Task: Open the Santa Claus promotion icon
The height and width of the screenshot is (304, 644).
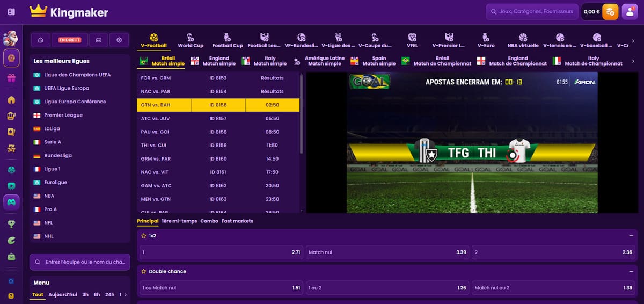Action: (x=11, y=38)
